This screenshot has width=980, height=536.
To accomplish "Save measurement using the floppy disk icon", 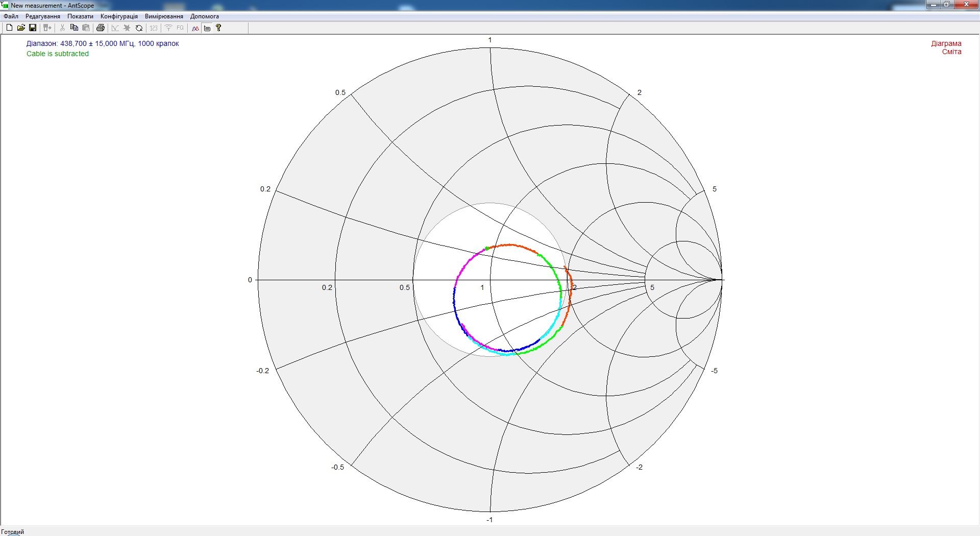I will pos(33,28).
